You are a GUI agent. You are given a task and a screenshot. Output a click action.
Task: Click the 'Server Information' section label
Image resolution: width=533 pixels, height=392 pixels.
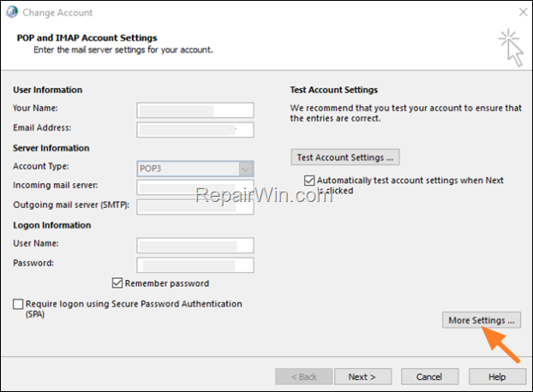pyautogui.click(x=51, y=148)
